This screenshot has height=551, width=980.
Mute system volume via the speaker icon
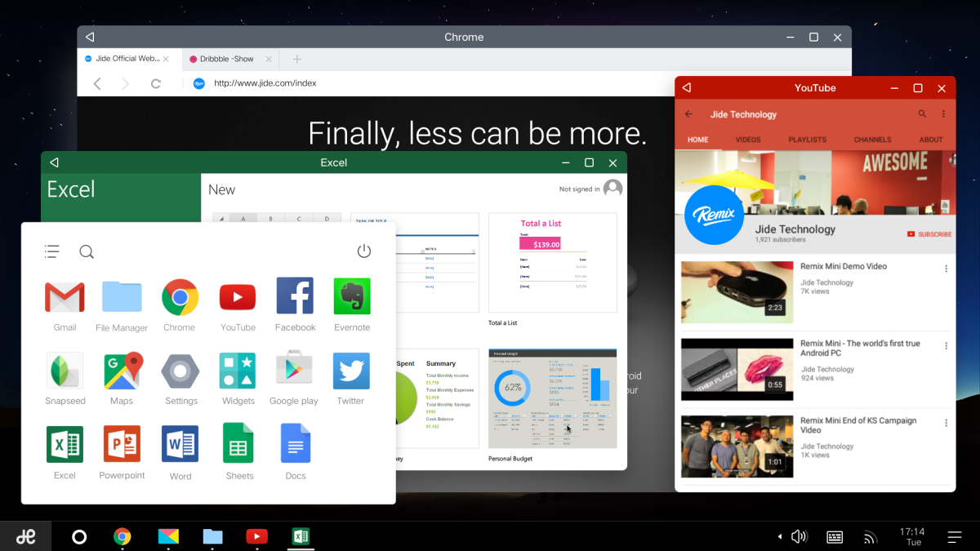[x=799, y=536]
